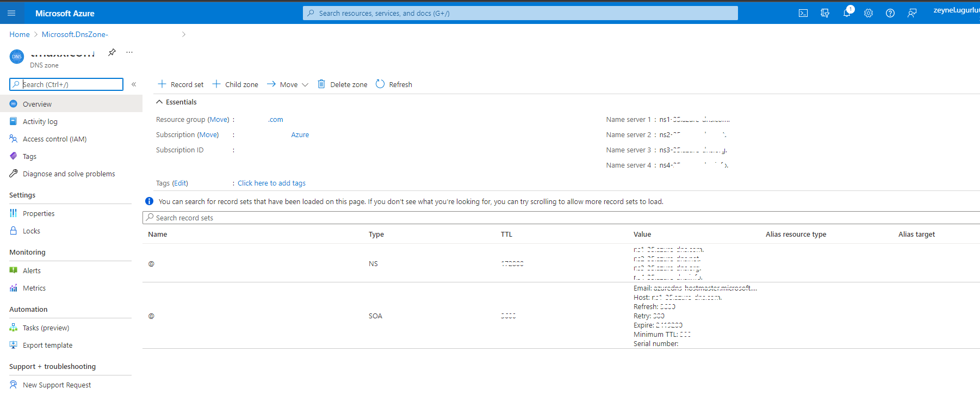Click the plus icon for Child zone
This screenshot has height=419, width=980.
[x=216, y=84]
